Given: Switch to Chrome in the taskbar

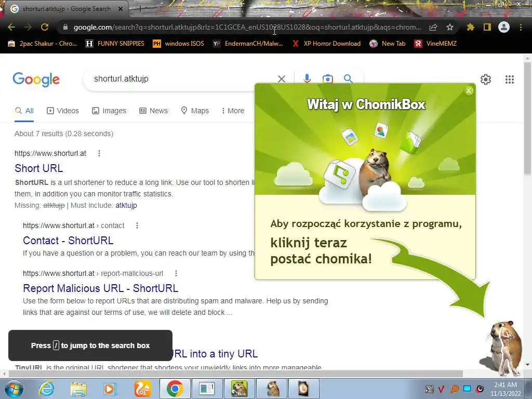Looking at the screenshot, I should [175, 389].
